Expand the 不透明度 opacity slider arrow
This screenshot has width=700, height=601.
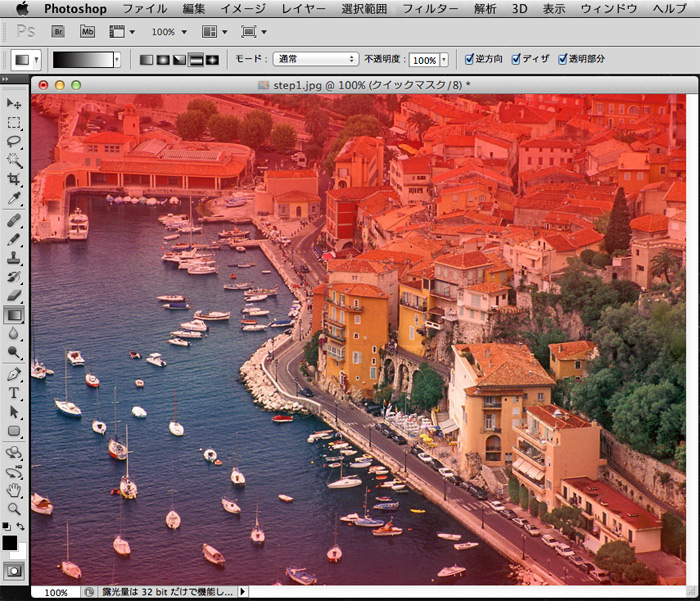tap(444, 60)
